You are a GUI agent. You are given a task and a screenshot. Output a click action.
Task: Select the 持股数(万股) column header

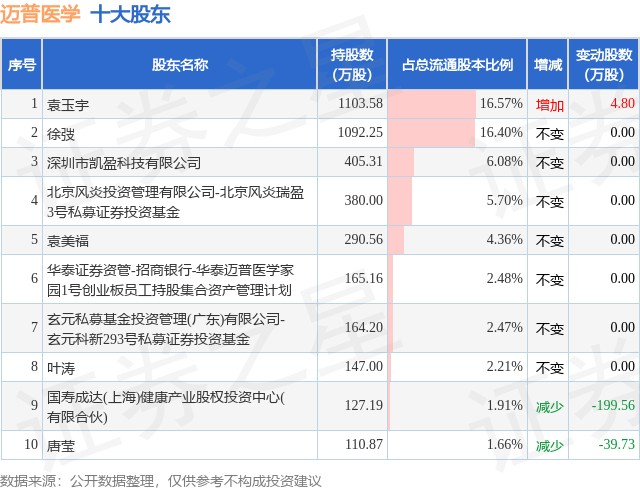[x=352, y=65]
